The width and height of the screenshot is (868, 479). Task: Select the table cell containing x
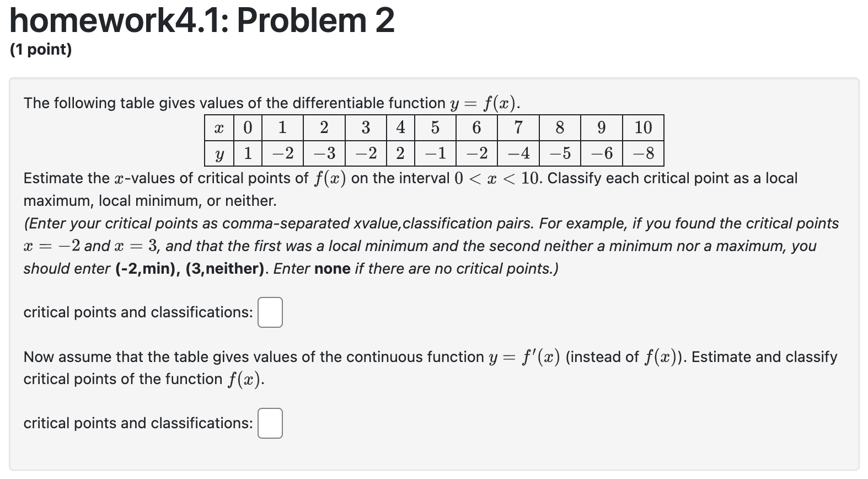click(x=219, y=127)
